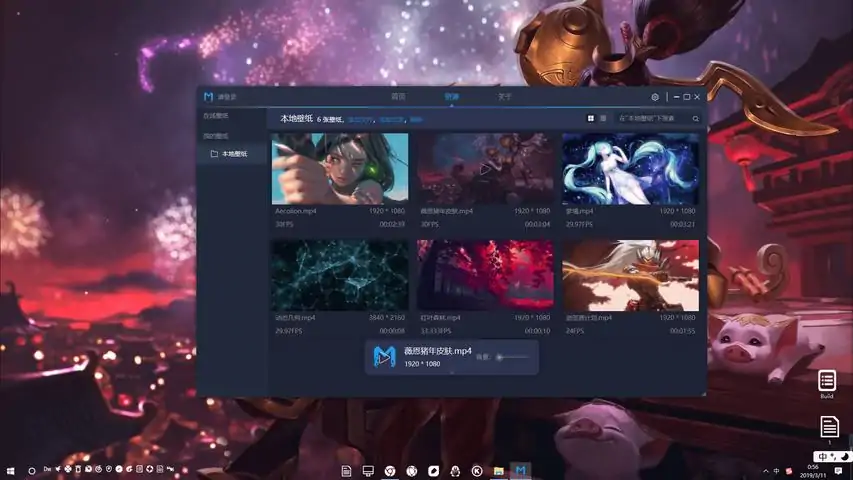Image resolution: width=853 pixels, height=480 pixels.
Task: Maximize the wallpaper app window
Action: point(687,97)
